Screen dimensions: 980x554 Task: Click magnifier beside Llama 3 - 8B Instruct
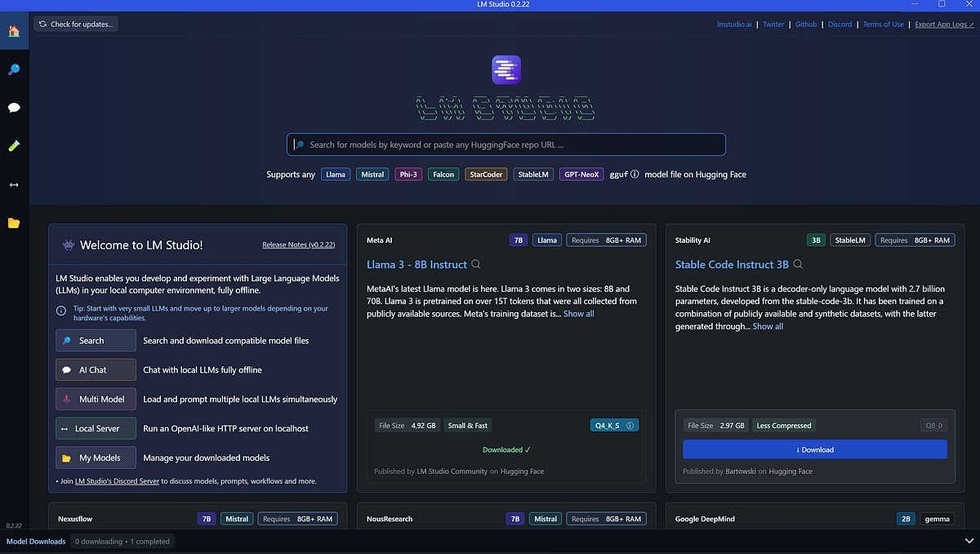pos(476,265)
